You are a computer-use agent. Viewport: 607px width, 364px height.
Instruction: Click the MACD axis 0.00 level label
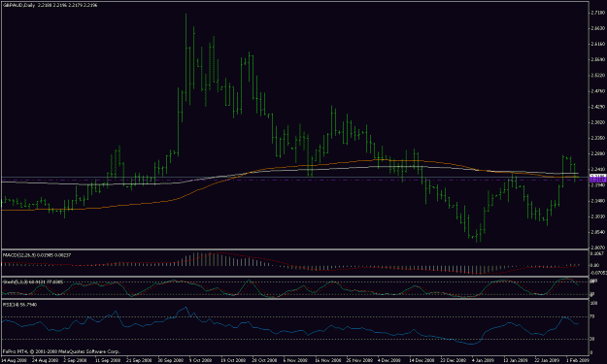(593, 265)
